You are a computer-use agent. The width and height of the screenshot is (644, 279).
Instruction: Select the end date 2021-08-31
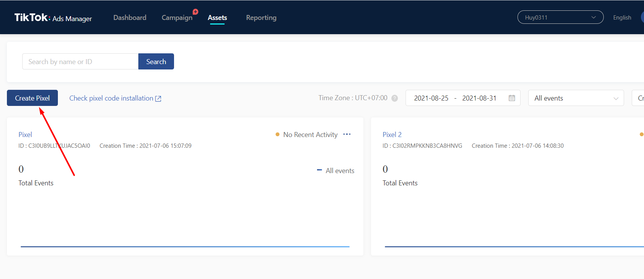tap(479, 98)
